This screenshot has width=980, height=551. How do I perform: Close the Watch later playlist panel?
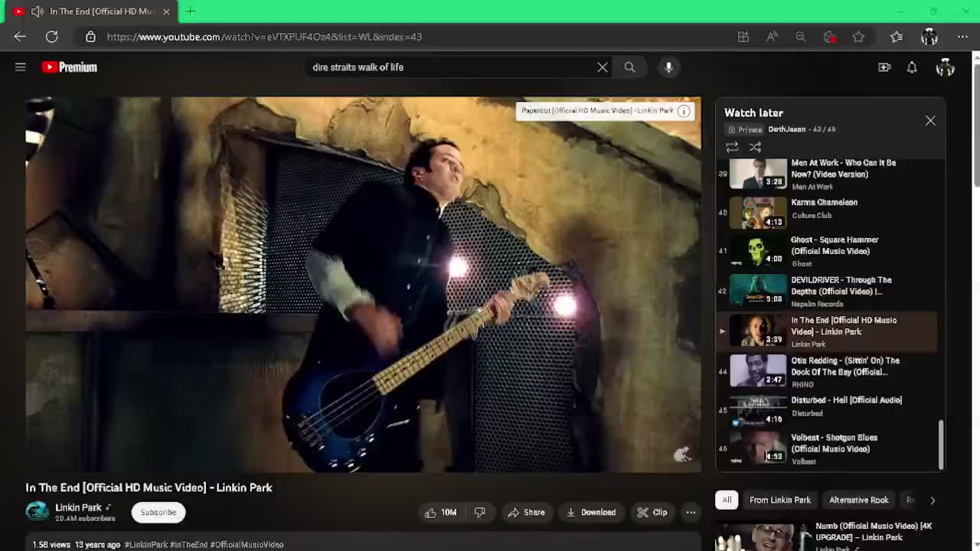[x=930, y=120]
